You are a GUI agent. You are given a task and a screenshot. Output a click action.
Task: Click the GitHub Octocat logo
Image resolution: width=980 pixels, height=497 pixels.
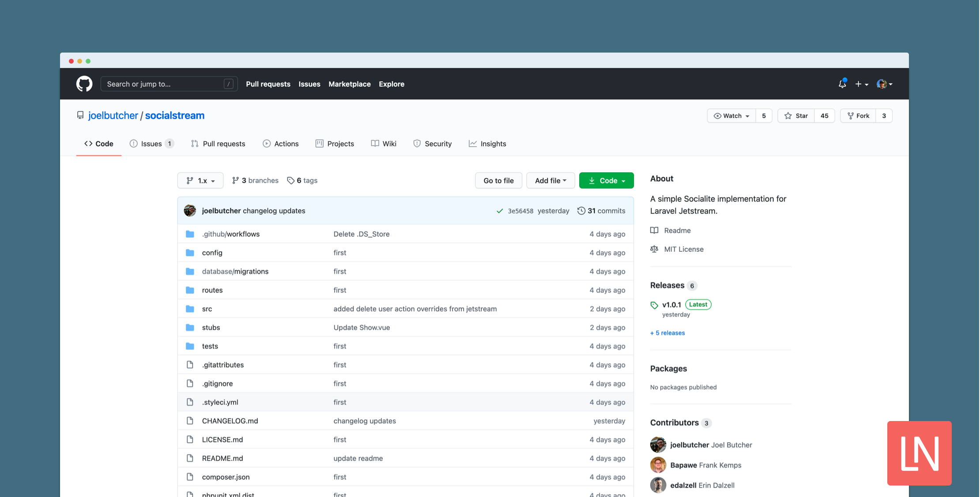(x=84, y=84)
